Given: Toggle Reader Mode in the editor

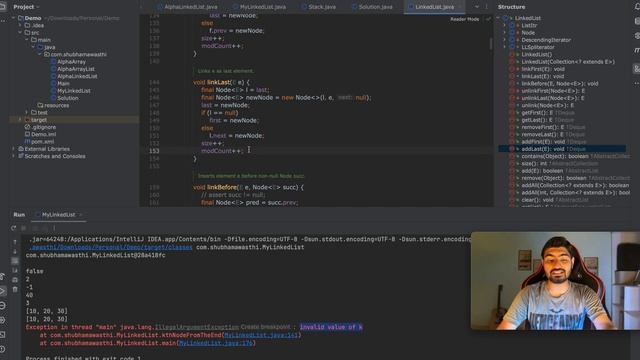Looking at the screenshot, I should pos(464,19).
